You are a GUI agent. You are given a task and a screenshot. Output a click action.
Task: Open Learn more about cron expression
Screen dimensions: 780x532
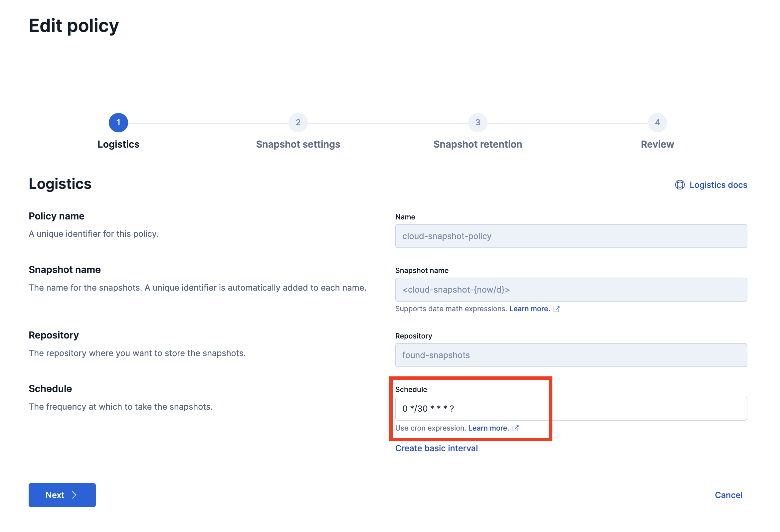point(488,428)
